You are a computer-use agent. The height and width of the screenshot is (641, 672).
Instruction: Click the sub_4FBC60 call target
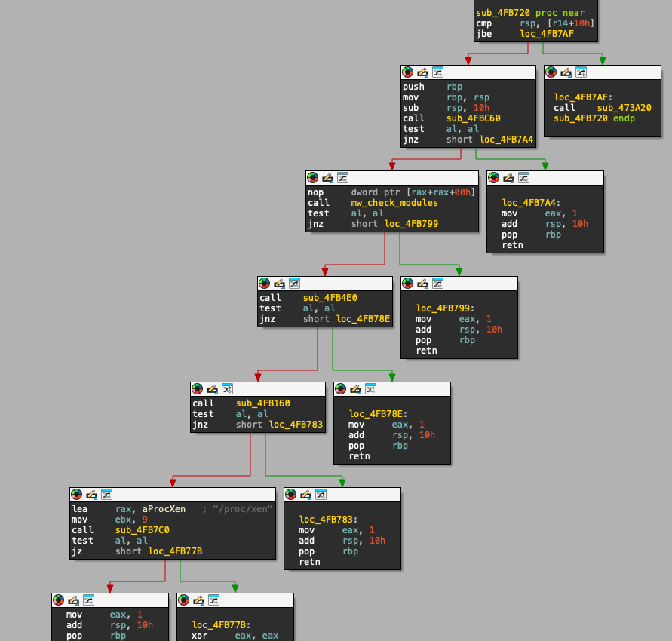coord(473,118)
